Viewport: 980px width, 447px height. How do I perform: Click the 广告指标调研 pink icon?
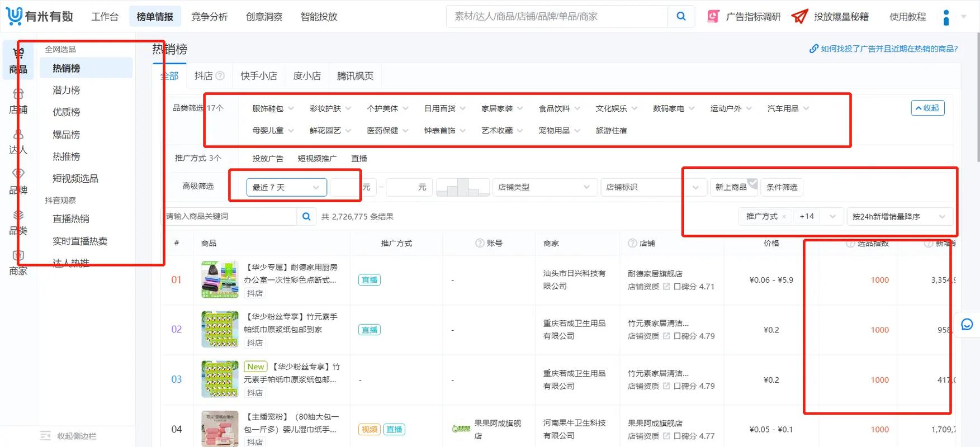click(x=713, y=16)
